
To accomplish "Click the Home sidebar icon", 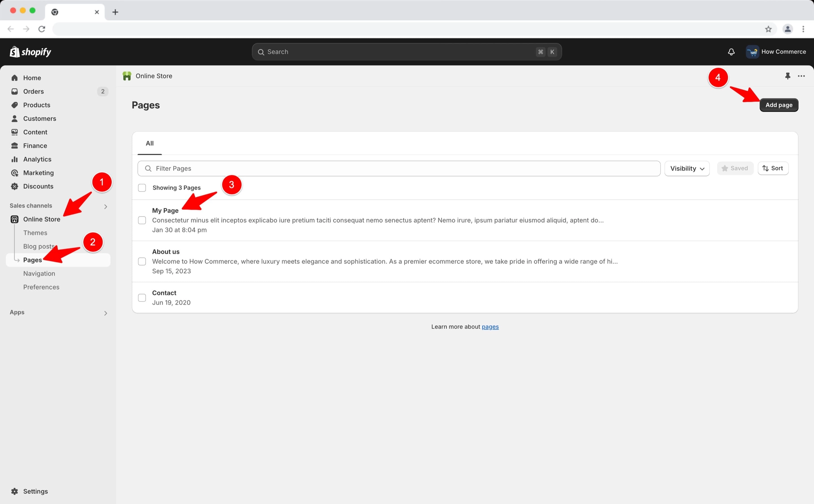I will click(14, 78).
